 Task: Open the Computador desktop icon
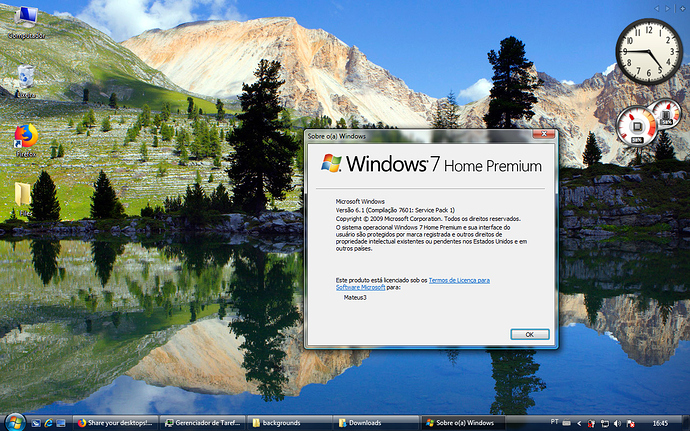26,22
